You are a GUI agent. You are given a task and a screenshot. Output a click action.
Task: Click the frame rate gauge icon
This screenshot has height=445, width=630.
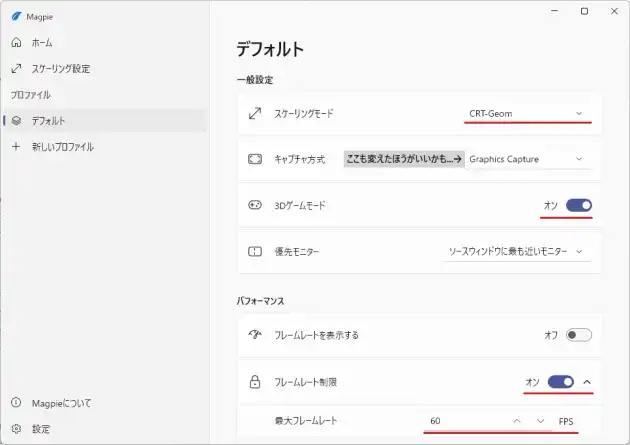pos(254,335)
